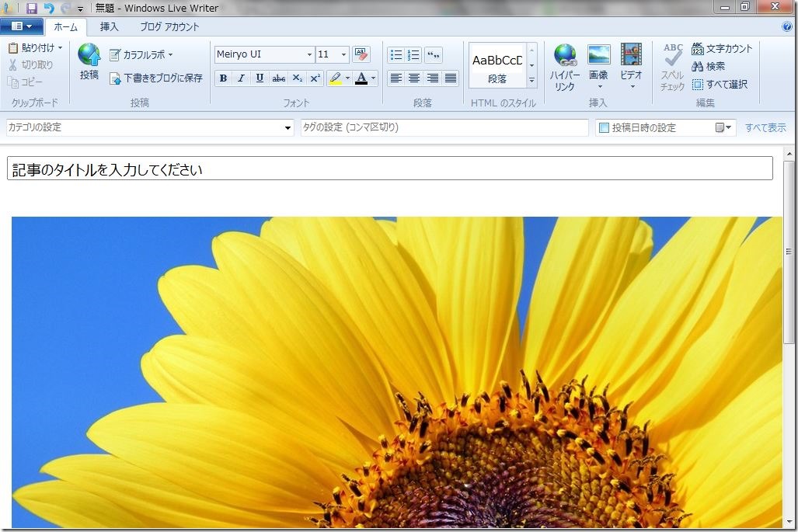Toggle bold formatting
The height and width of the screenshot is (532, 798).
pyautogui.click(x=223, y=78)
